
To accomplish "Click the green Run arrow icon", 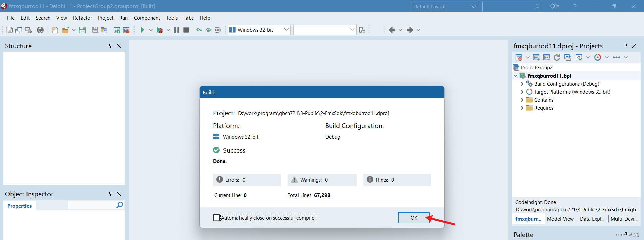I will tap(142, 30).
